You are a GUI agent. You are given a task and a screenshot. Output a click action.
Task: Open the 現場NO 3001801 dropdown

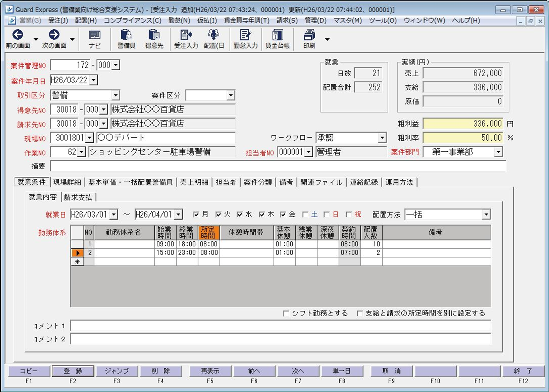pos(90,138)
